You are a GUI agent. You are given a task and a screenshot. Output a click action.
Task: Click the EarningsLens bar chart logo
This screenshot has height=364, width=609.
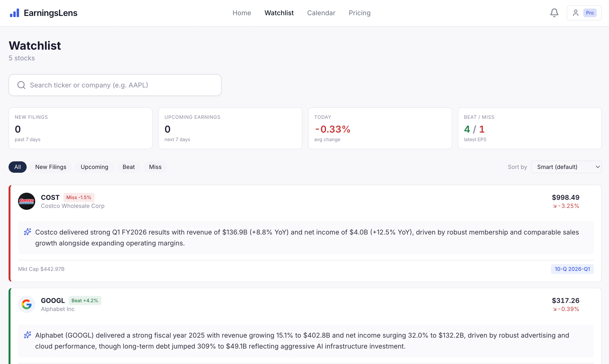click(14, 13)
